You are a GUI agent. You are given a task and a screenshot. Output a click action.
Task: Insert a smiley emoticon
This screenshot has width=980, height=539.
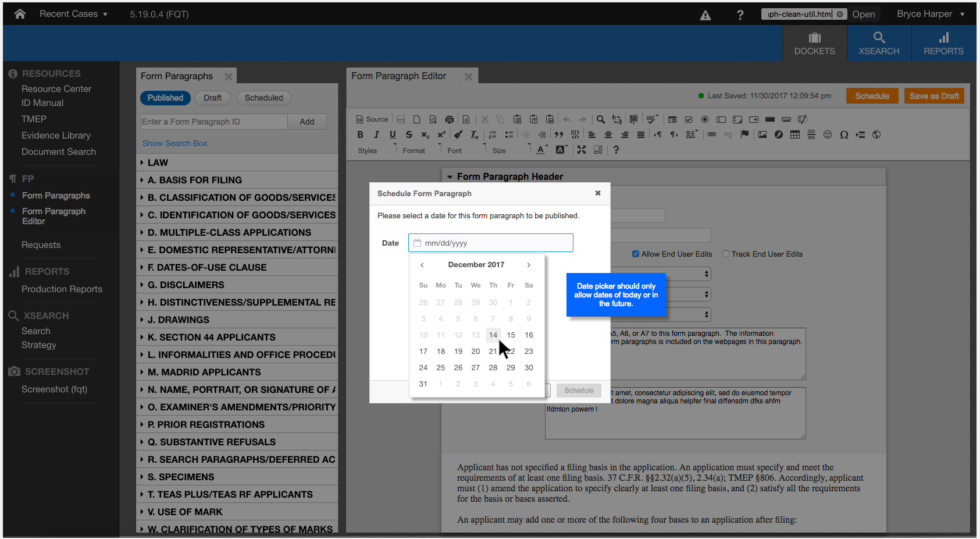tap(828, 134)
